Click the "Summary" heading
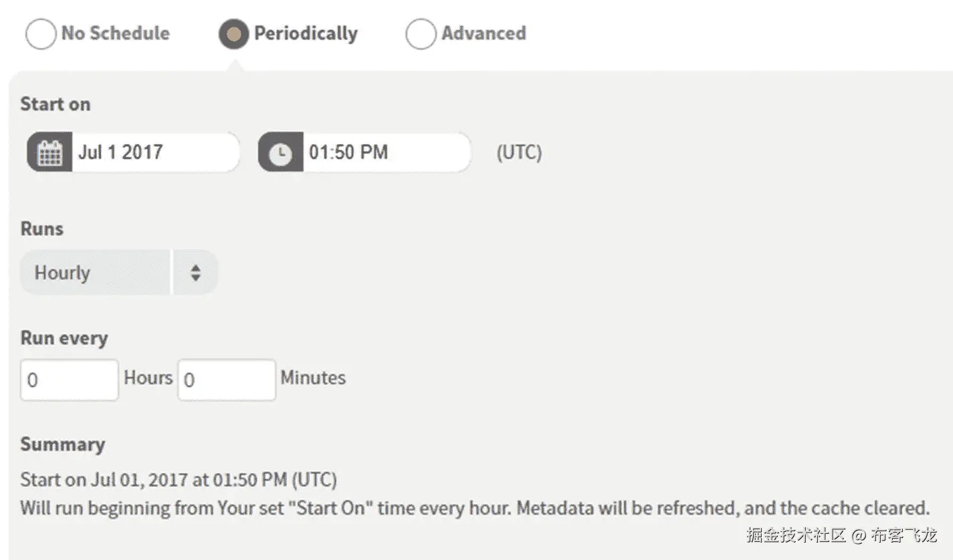953x560 pixels. click(63, 445)
